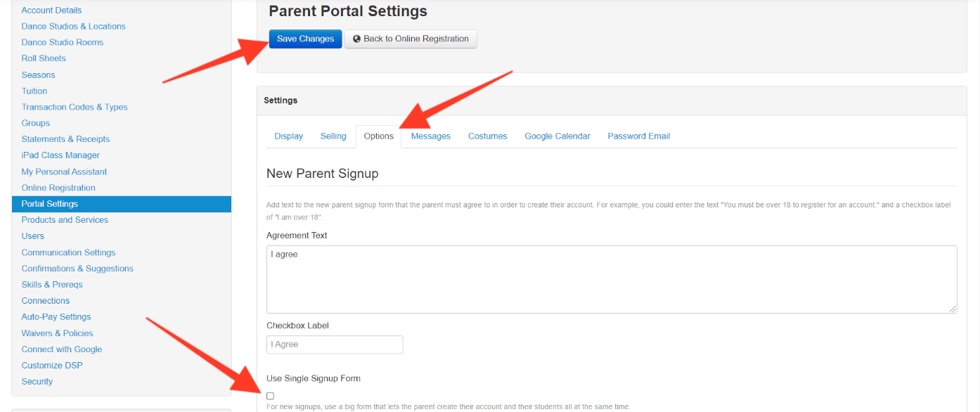
Task: Go Back to Online Registration
Action: pos(411,39)
